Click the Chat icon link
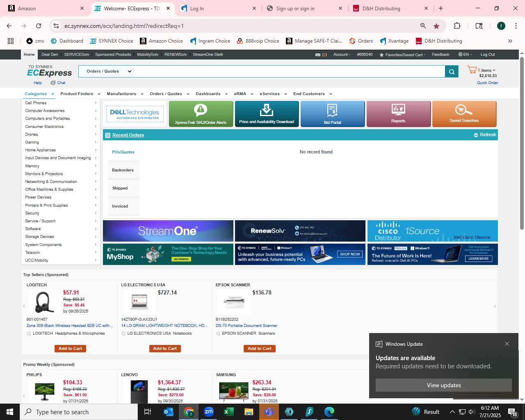The height and width of the screenshot is (420, 525). point(58,83)
